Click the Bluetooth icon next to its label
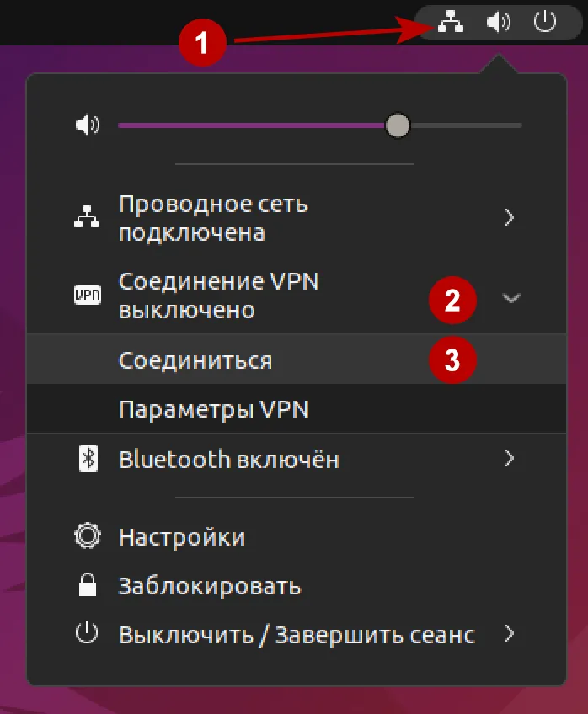588x714 pixels. pos(88,459)
